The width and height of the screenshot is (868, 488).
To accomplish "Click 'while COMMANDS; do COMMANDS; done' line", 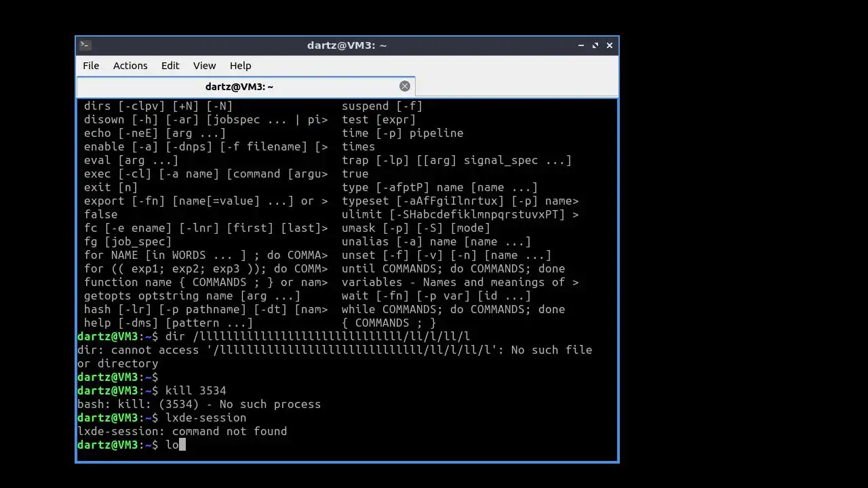I will [454, 309].
